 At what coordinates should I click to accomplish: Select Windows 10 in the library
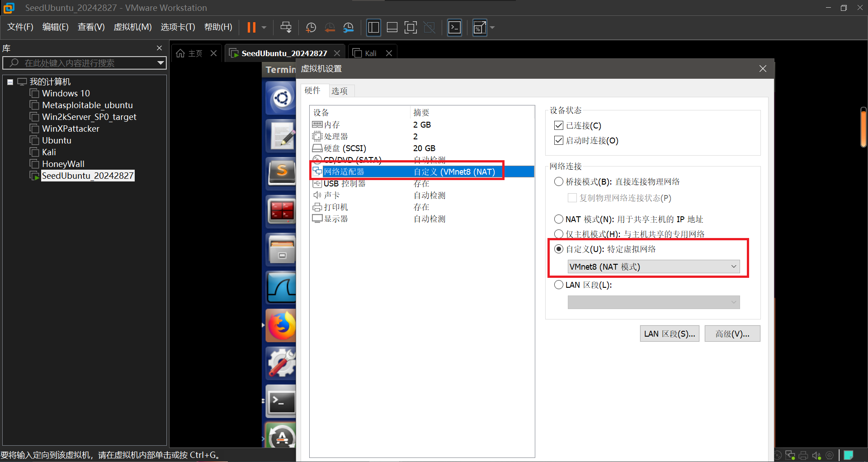click(x=66, y=93)
